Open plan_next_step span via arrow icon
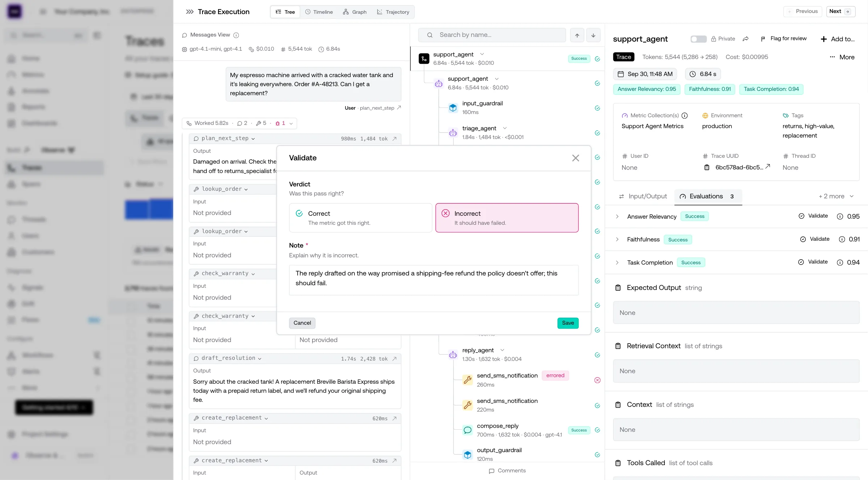The image size is (868, 480). (395, 139)
